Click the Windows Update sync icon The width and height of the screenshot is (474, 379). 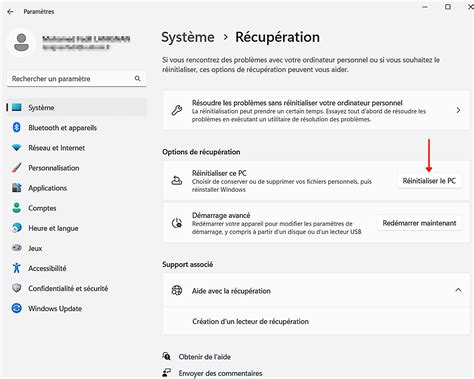[x=17, y=308]
